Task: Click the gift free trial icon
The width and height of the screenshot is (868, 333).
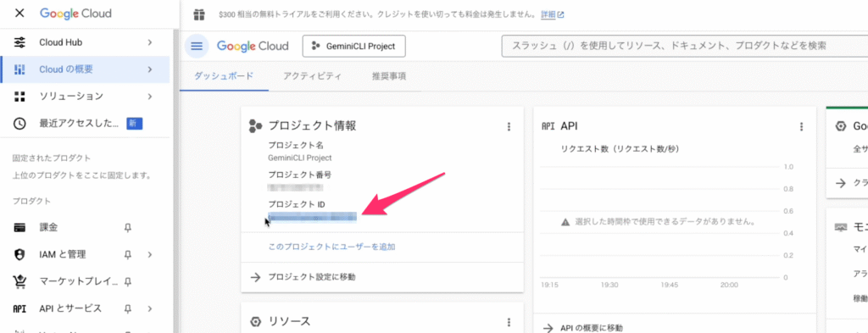Action: (199, 15)
